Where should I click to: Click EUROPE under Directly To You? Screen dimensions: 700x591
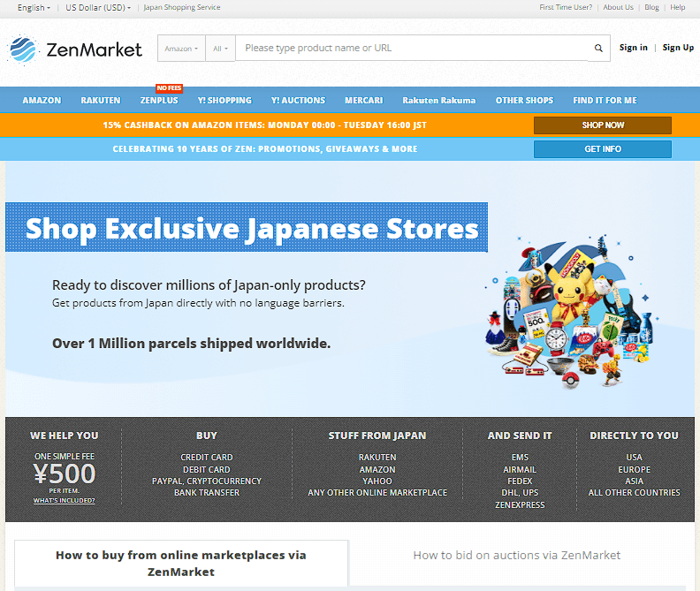click(x=634, y=470)
